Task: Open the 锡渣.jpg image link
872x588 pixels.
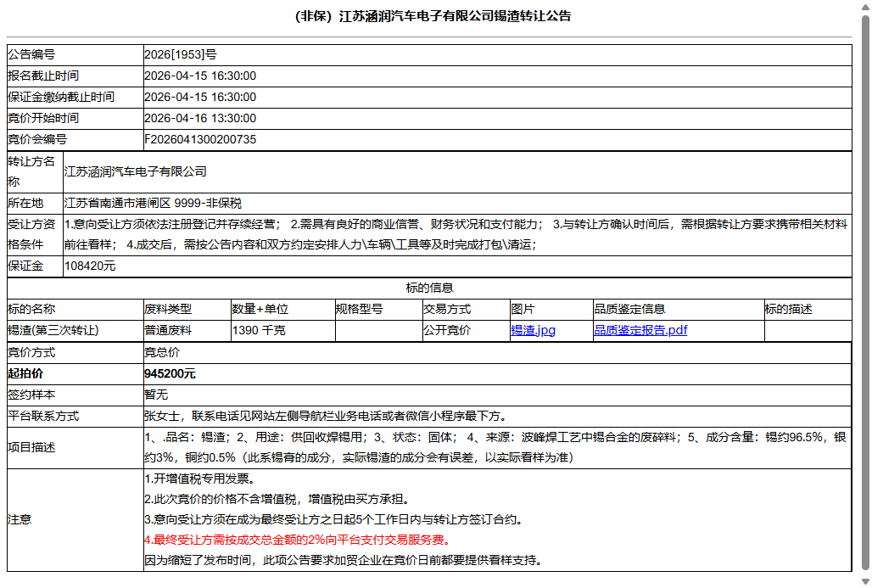Action: pos(533,330)
